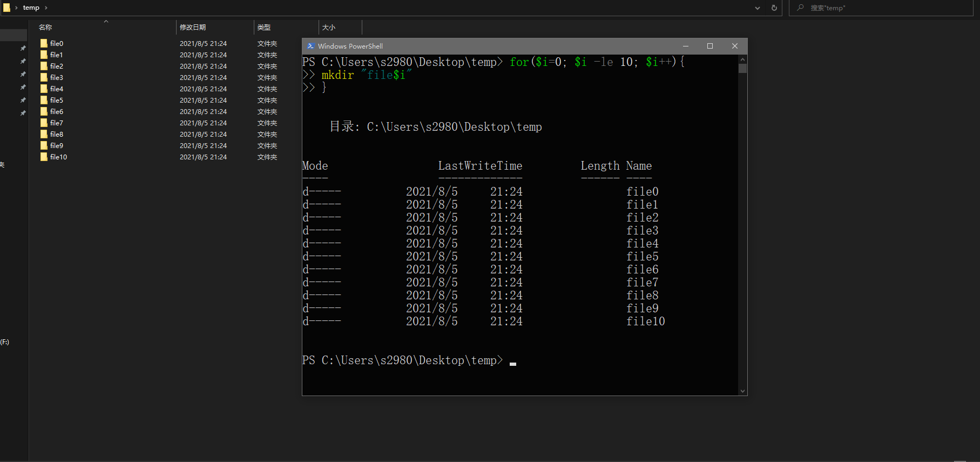
Task: Click the mkdir command text in PowerShell
Action: (x=337, y=75)
